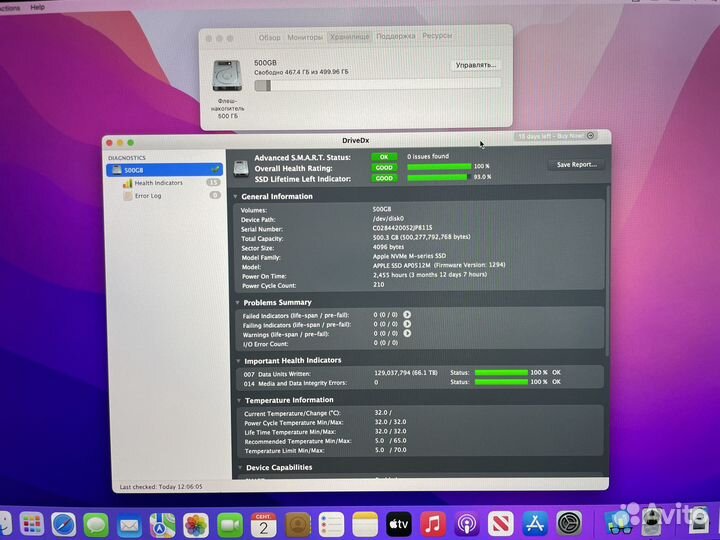Show details arrow for Failing Indicators
Image resolution: width=720 pixels, height=540 pixels.
pos(407,324)
